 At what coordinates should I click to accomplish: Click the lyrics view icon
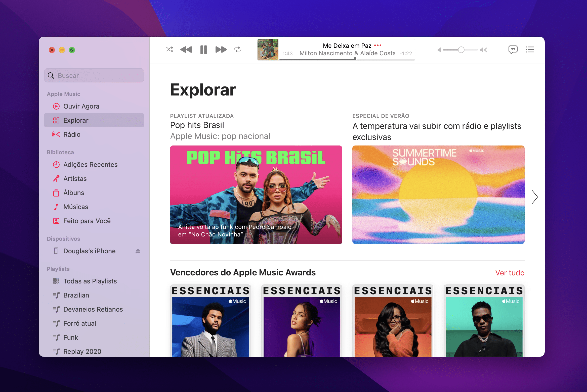coord(513,50)
